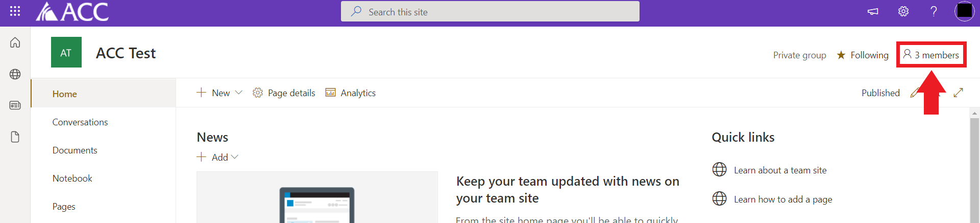The image size is (980, 223).
Task: Open the account profile picture
Action: (964, 11)
